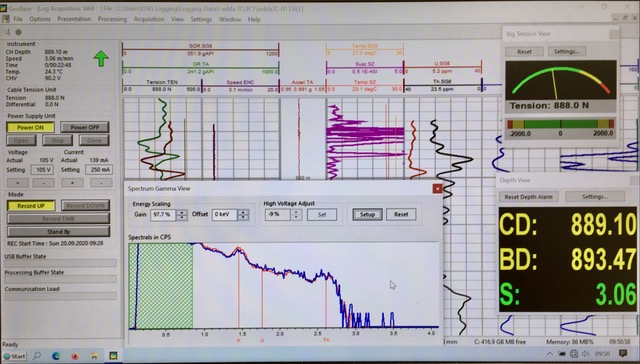
Task: Open File Explorer taskbar icon
Action: pos(94,356)
